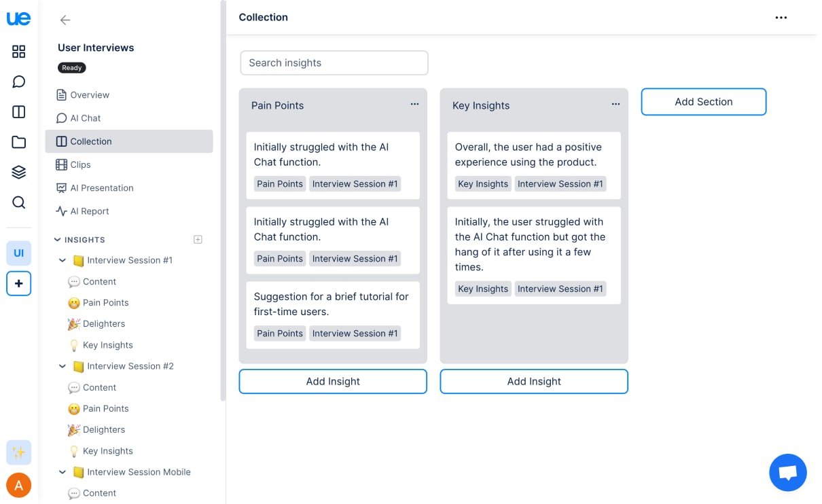Click the Search insights field
The width and height of the screenshot is (822, 504).
(x=334, y=62)
